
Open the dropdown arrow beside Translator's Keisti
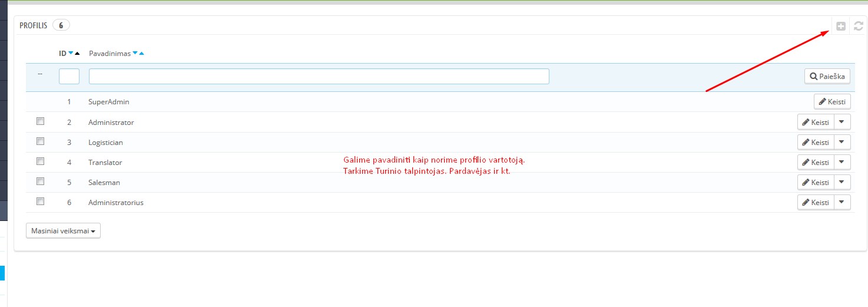pos(843,163)
